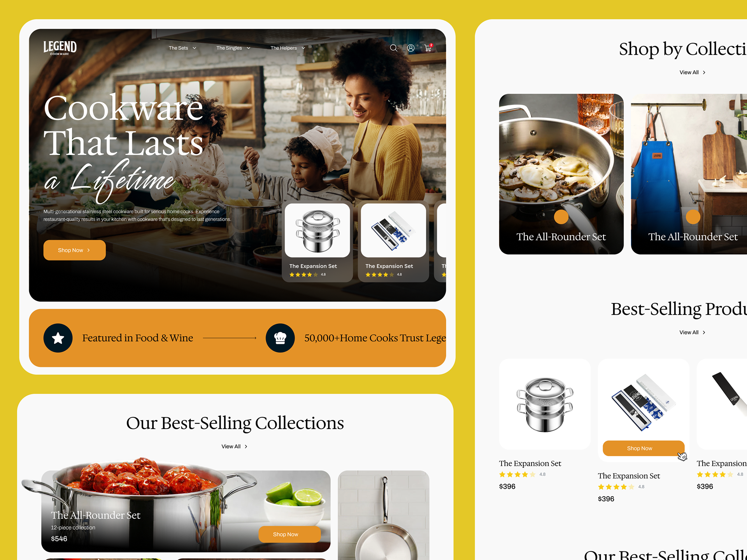The image size is (747, 560).
Task: Expand The Sets dropdown menu
Action: 182,48
